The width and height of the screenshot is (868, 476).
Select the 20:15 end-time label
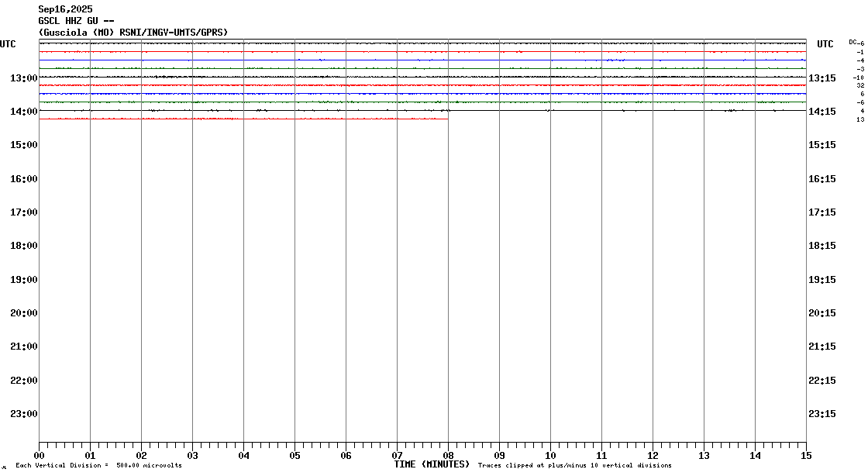(822, 312)
